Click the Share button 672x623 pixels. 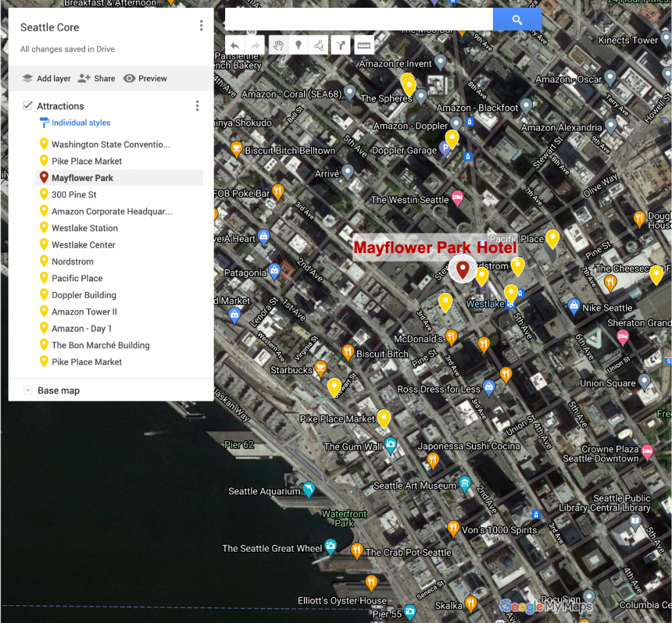pyautogui.click(x=97, y=78)
